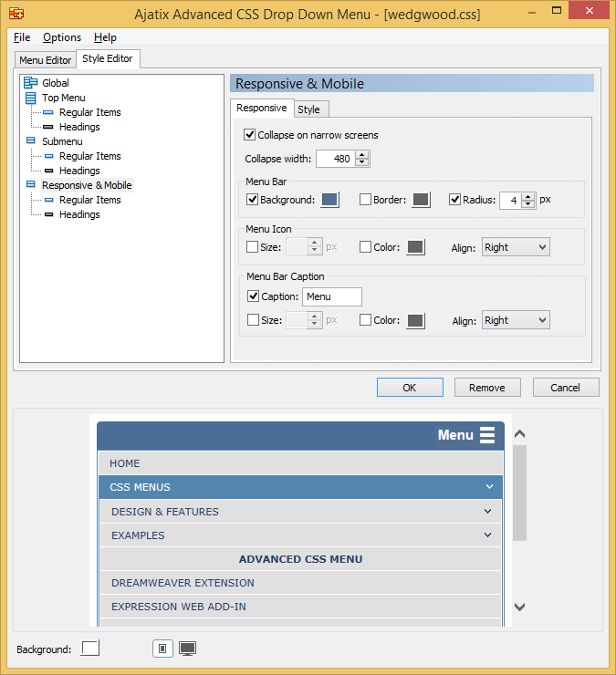Select Submenu in the style tree
Screen dimensions: 616x675
click(x=62, y=141)
